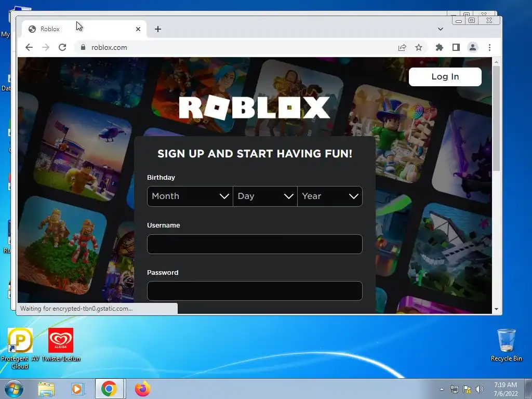
Task: Open the tab search chevron
Action: (x=441, y=29)
